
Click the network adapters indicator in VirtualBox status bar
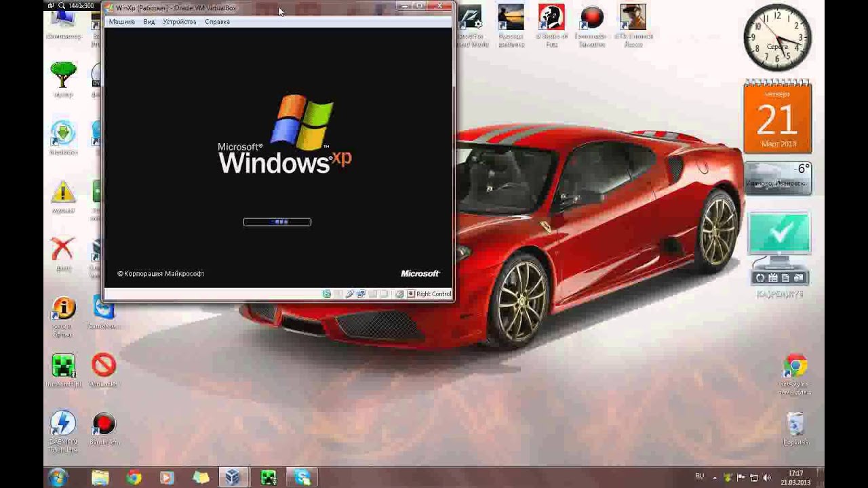point(361,293)
